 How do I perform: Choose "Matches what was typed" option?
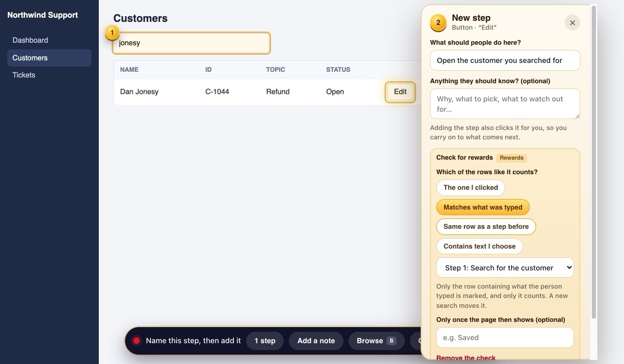pyautogui.click(x=483, y=207)
